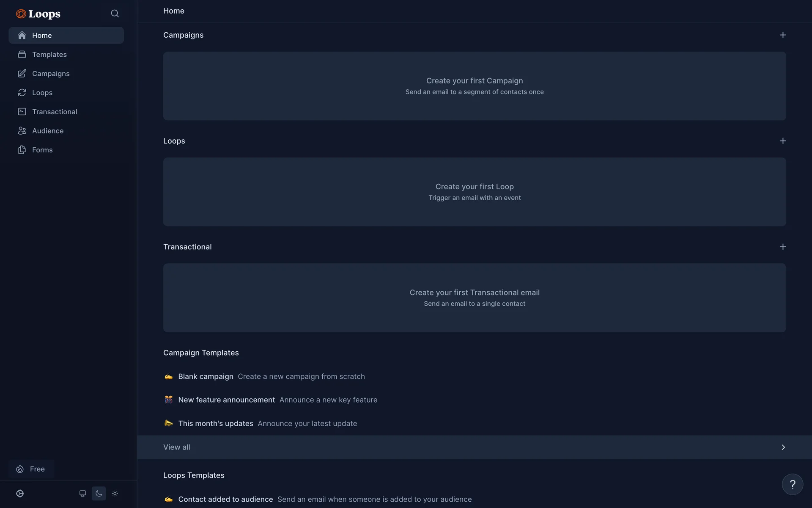Enable dark theme with moon icon

click(99, 494)
